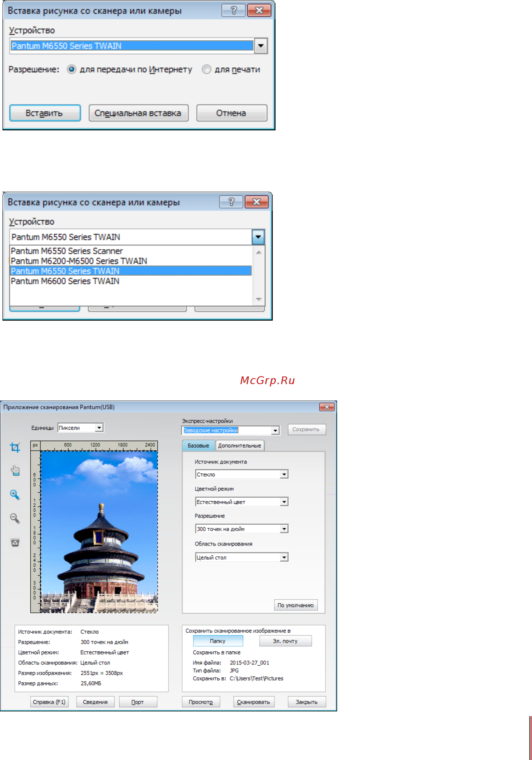Screen dimensions: 532x760
Task: Choose the highlighted Pantum M6550 Series TWAIN list item
Action: pyautogui.click(x=131, y=271)
